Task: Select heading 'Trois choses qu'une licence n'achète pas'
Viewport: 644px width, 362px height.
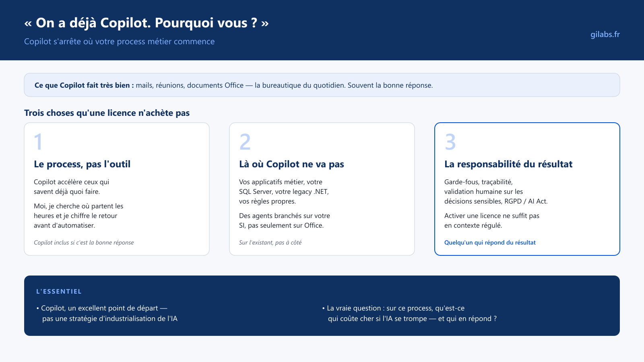Action: coord(107,113)
